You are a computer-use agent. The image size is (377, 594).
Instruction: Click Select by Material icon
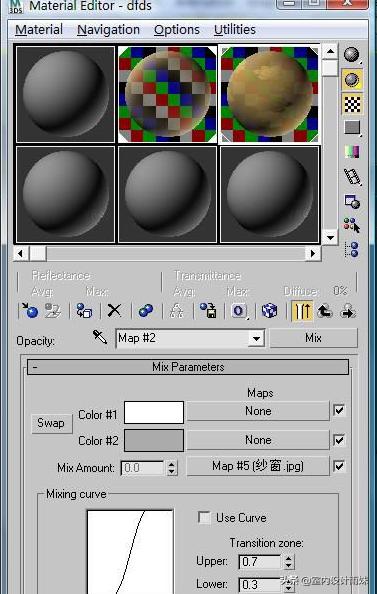point(352,225)
